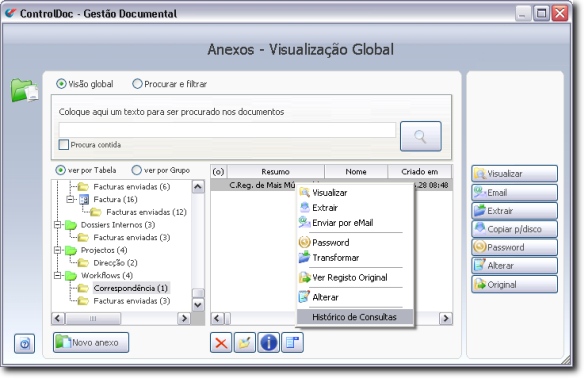Image resolution: width=584 pixels, height=380 pixels.
Task: Select Facturas enviadas (6) tree item
Action: click(x=131, y=187)
